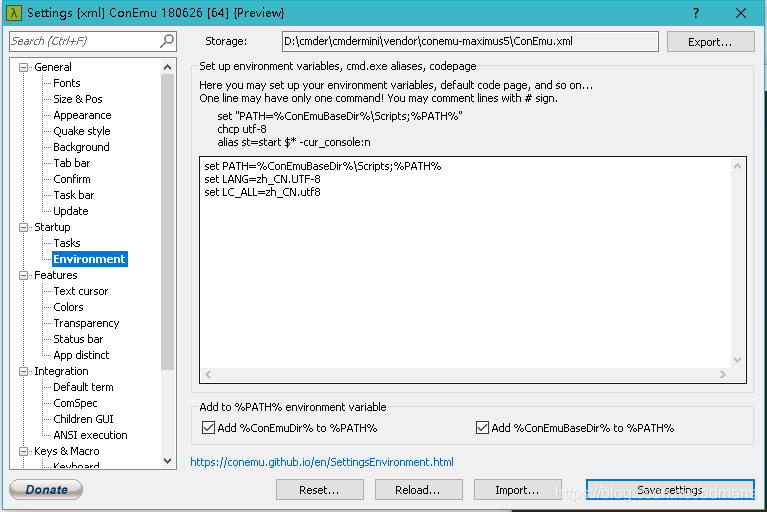Click the Import... button

point(517,490)
